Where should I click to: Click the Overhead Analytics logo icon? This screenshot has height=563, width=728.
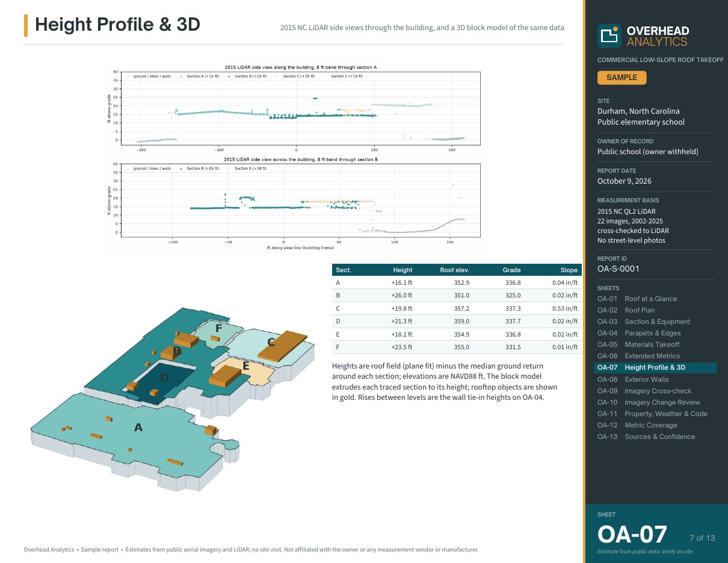(609, 36)
